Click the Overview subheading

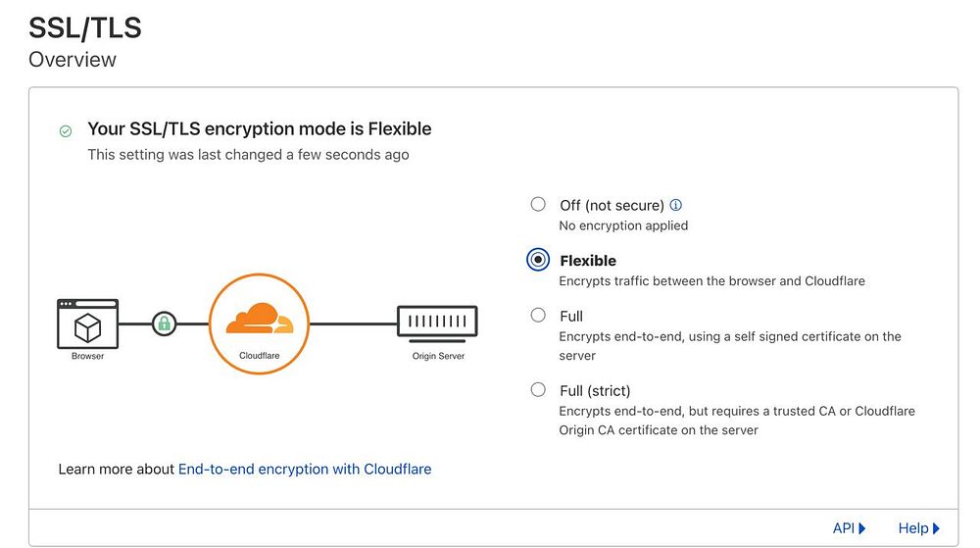click(x=73, y=60)
